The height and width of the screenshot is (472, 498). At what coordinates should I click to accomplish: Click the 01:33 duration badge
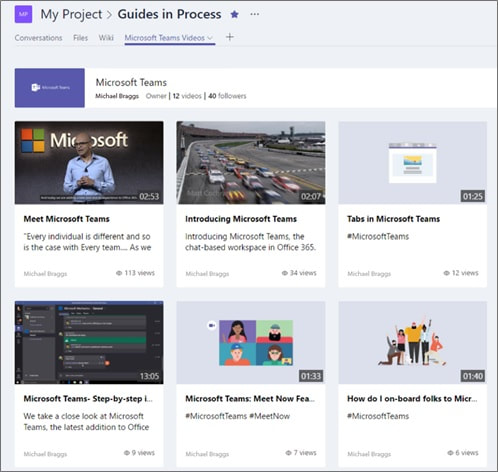[x=311, y=376]
